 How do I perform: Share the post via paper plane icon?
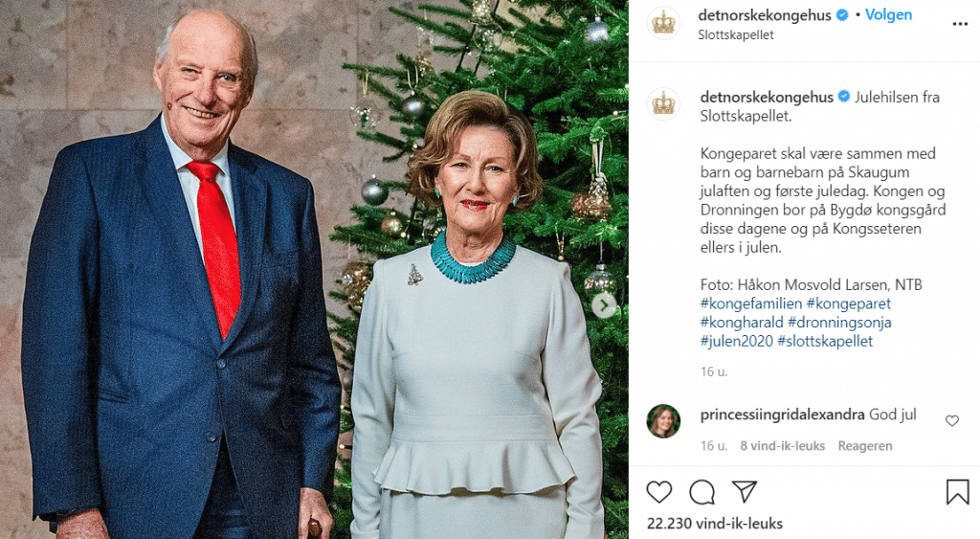click(x=745, y=491)
